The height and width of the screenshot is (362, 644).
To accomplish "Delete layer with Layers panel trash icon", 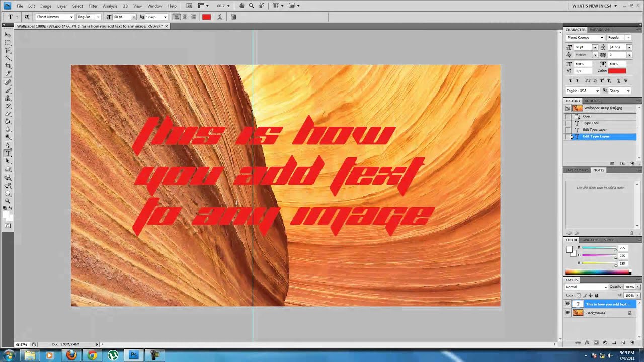I will [x=632, y=343].
